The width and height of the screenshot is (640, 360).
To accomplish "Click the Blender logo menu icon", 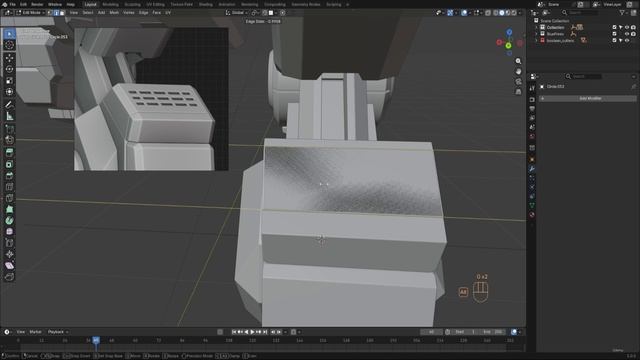I will 4,4.
